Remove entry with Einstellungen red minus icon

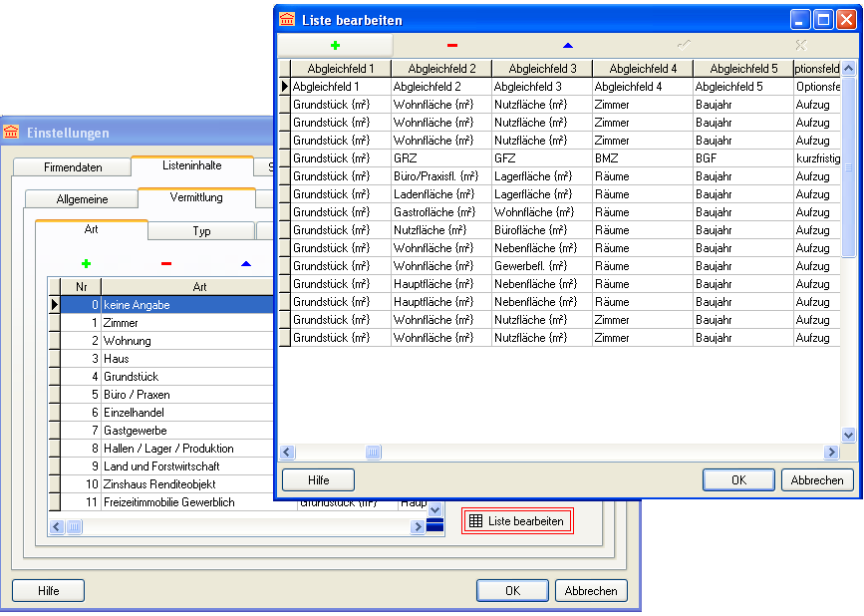[166, 263]
